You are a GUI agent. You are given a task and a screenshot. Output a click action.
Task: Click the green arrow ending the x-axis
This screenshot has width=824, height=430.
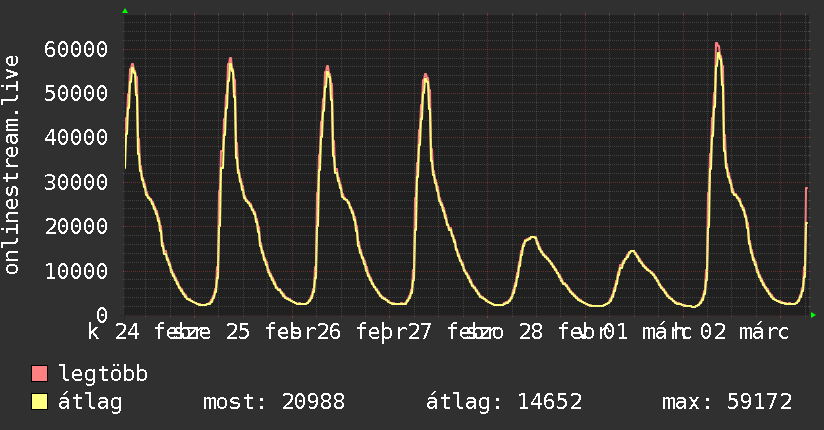coord(813,315)
